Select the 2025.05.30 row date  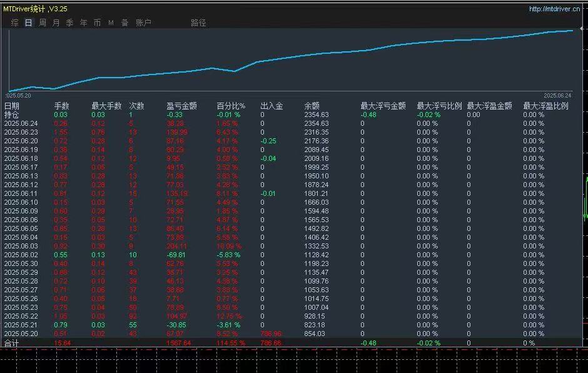pos(21,263)
